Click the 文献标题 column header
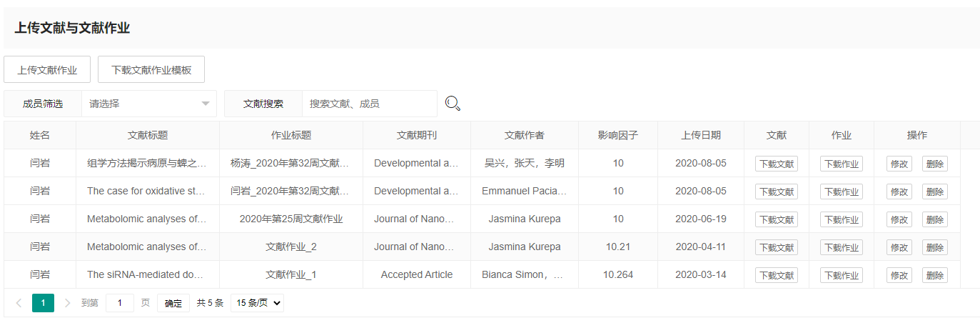Viewport: 980px width, 328px height. (x=148, y=135)
